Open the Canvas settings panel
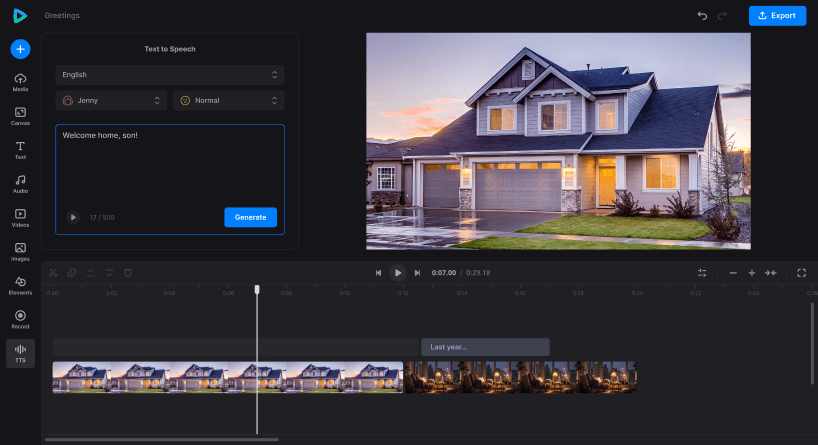This screenshot has height=445, width=818. click(20, 115)
